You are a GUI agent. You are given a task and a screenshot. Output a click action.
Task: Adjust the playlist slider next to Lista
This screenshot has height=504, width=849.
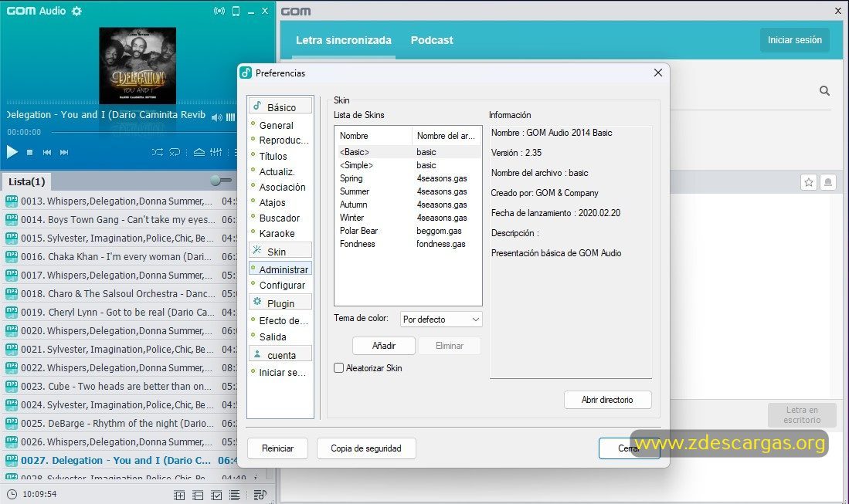pyautogui.click(x=220, y=181)
